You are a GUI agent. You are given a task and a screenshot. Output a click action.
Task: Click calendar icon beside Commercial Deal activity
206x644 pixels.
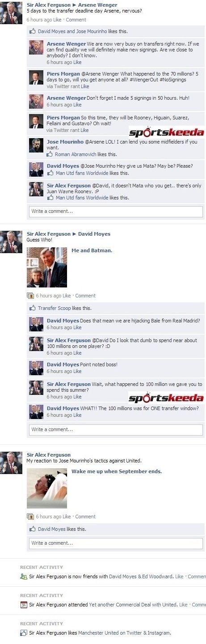(x=24, y=605)
